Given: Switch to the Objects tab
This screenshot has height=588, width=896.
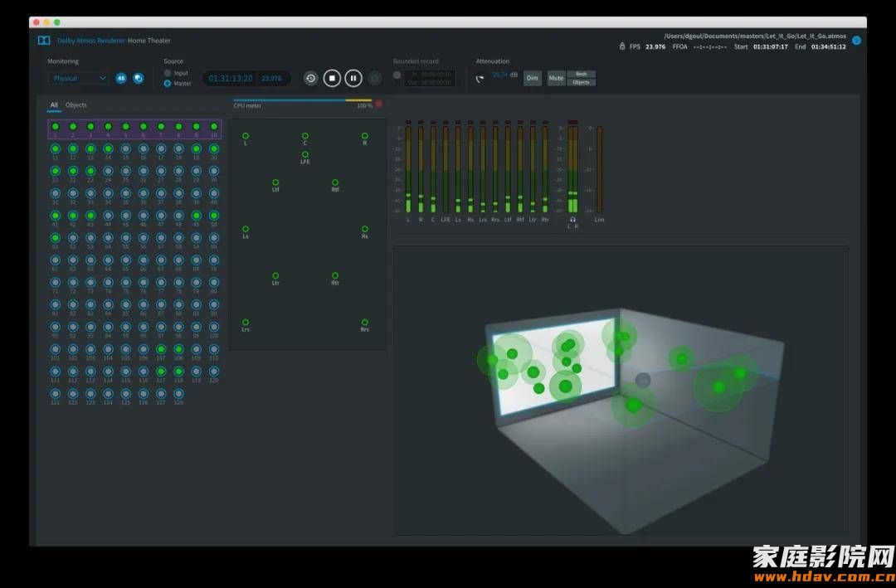Looking at the screenshot, I should (76, 105).
